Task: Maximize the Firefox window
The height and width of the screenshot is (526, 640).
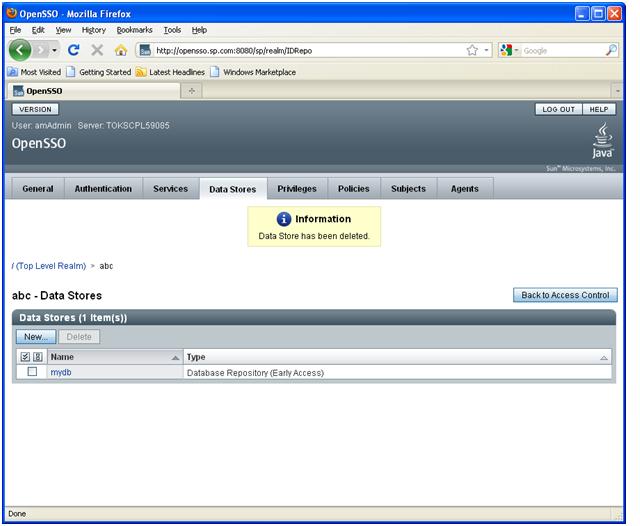Action: click(x=598, y=13)
